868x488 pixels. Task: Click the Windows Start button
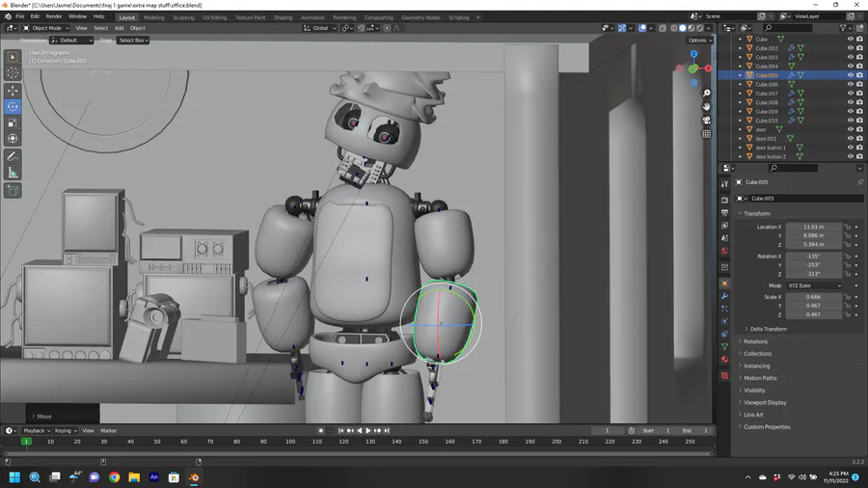14,477
